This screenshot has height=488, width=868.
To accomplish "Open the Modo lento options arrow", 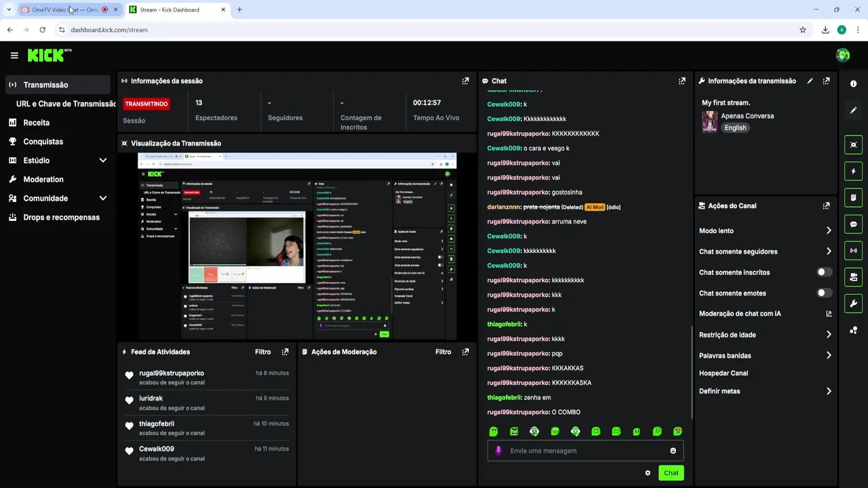I will point(829,230).
